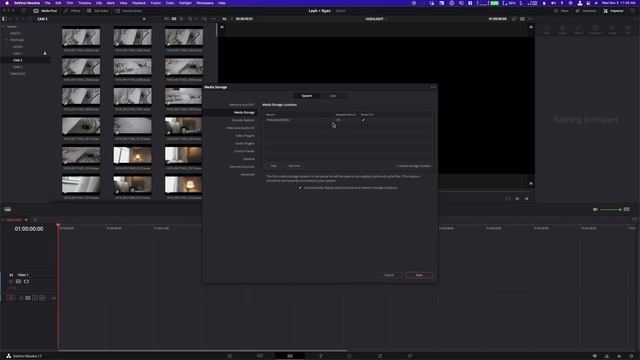This screenshot has height=360, width=640.
Task: Toggle the Metadata panel button
Action: [586, 11]
